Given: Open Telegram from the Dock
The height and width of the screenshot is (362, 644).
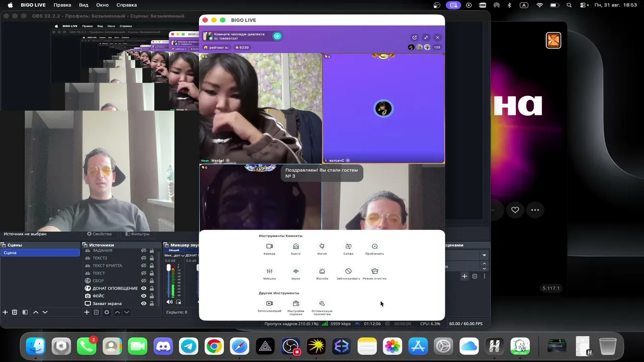Looking at the screenshot, I should (x=189, y=346).
